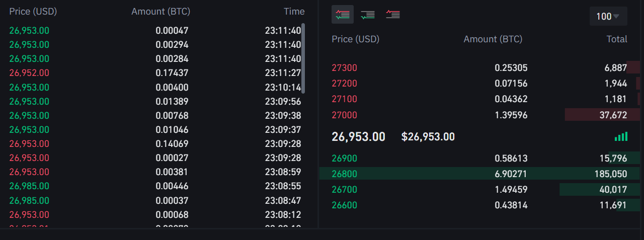Click the 27300 sell order price

[344, 68]
